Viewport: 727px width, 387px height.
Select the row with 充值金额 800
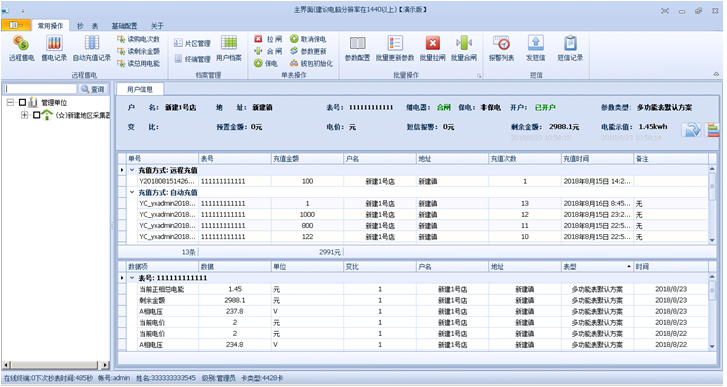(x=413, y=226)
